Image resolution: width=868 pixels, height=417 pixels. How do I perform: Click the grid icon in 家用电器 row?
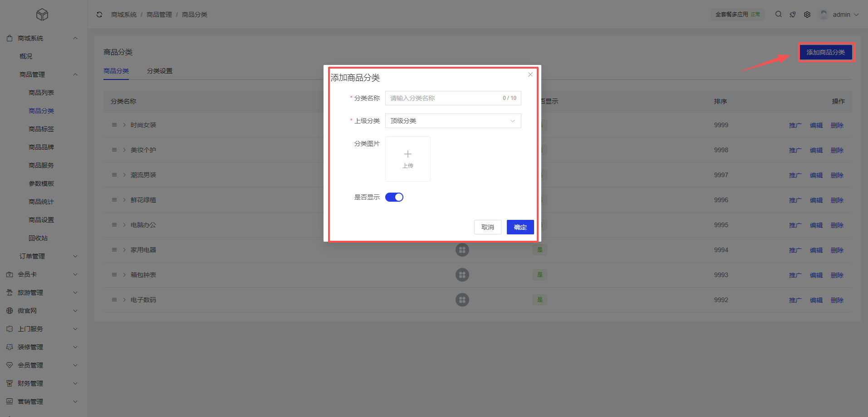pyautogui.click(x=462, y=250)
